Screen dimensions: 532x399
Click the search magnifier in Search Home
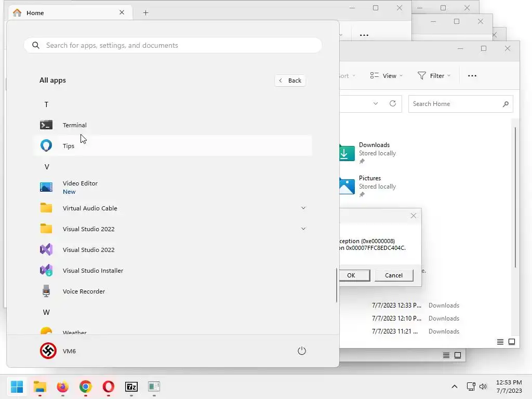tap(506, 104)
